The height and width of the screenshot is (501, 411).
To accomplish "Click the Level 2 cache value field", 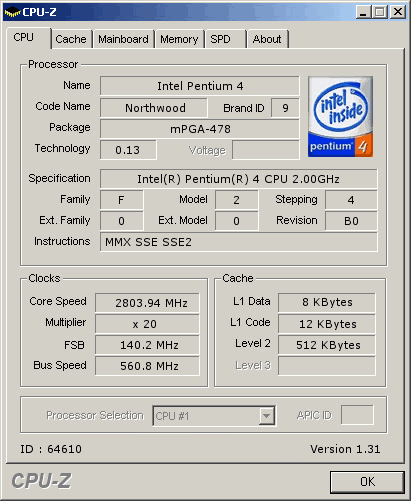I will click(327, 345).
